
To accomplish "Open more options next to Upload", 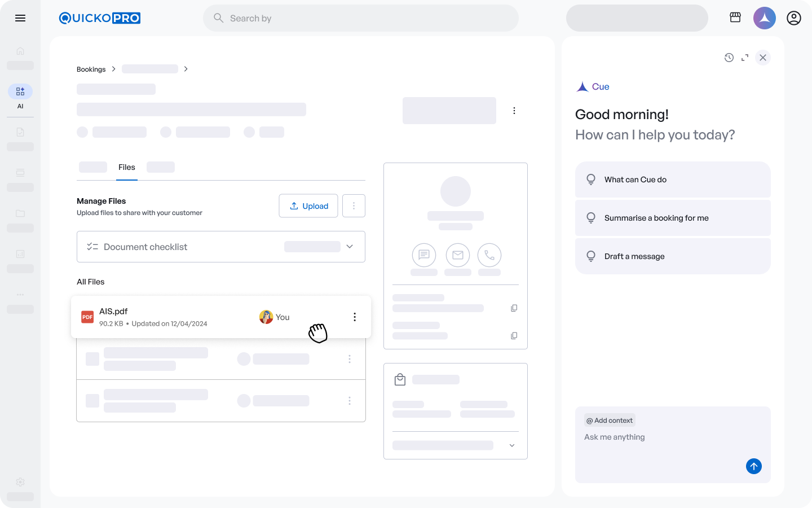I will click(354, 206).
